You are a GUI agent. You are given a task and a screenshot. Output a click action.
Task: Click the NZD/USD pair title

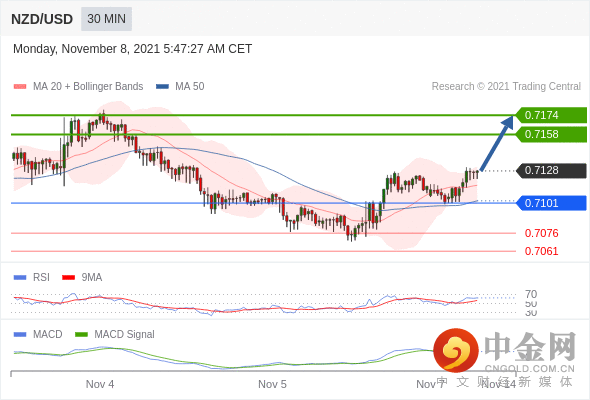[x=42, y=19]
